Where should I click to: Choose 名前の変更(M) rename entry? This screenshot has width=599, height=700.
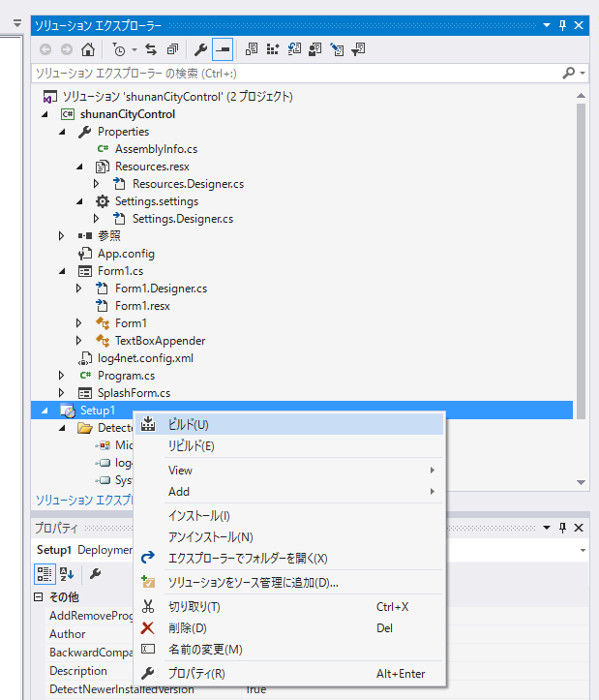coord(289,650)
